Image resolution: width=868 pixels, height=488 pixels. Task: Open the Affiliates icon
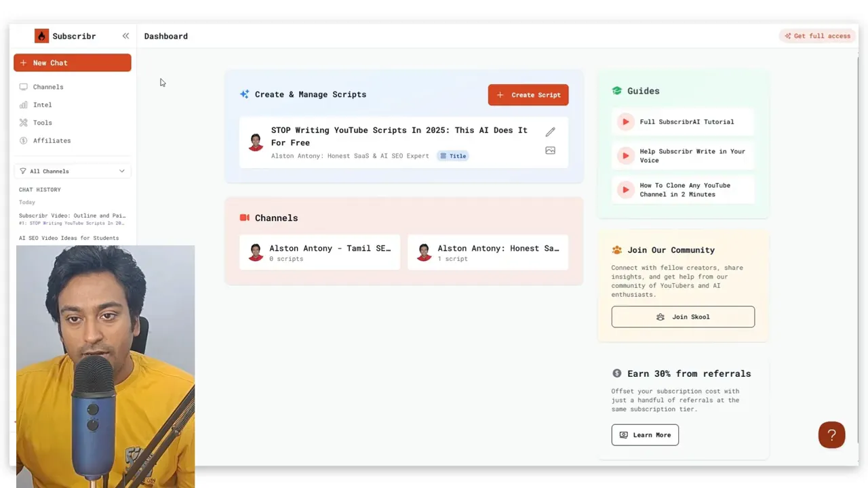coord(22,140)
